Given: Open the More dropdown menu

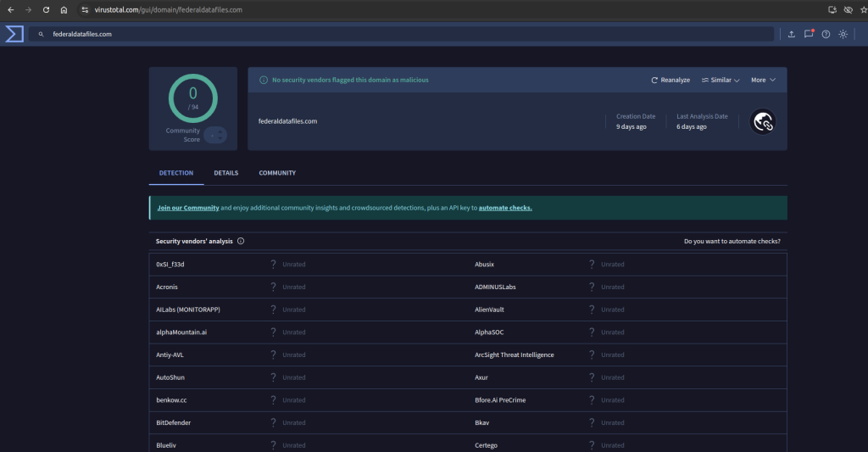Looking at the screenshot, I should (764, 81).
